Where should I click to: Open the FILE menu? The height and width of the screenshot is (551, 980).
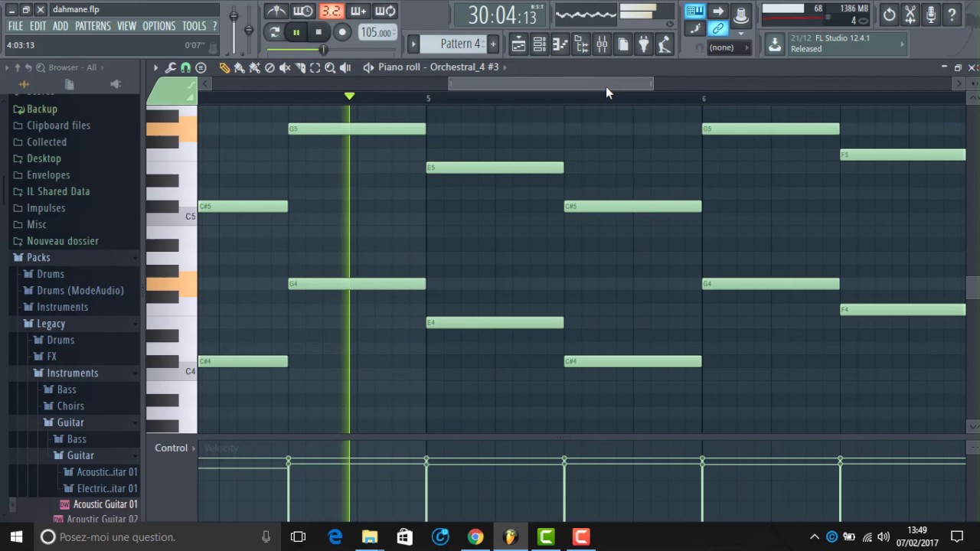(15, 26)
